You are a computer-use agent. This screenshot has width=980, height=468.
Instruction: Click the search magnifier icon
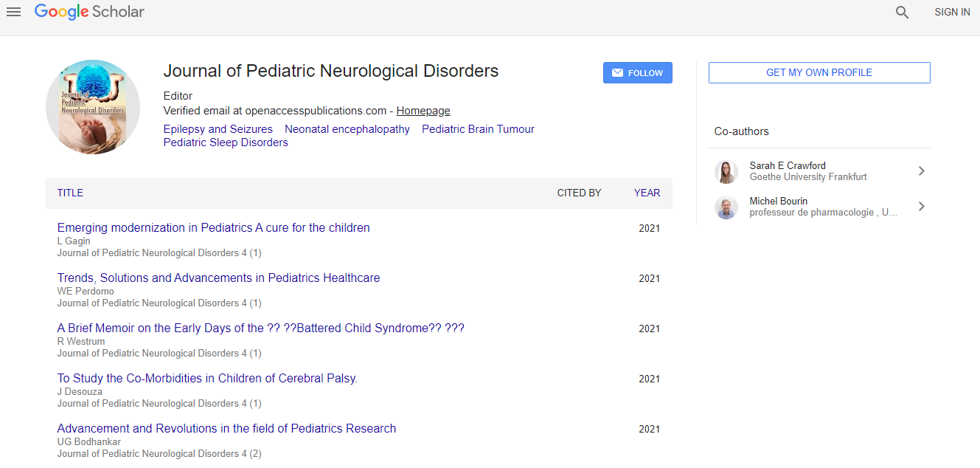[x=902, y=12]
